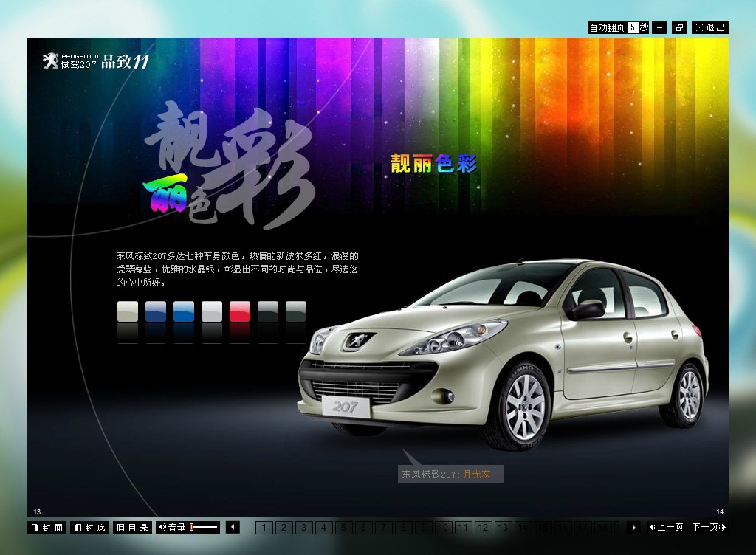Select page 2 in page bar
The height and width of the screenshot is (555, 756).
284,528
